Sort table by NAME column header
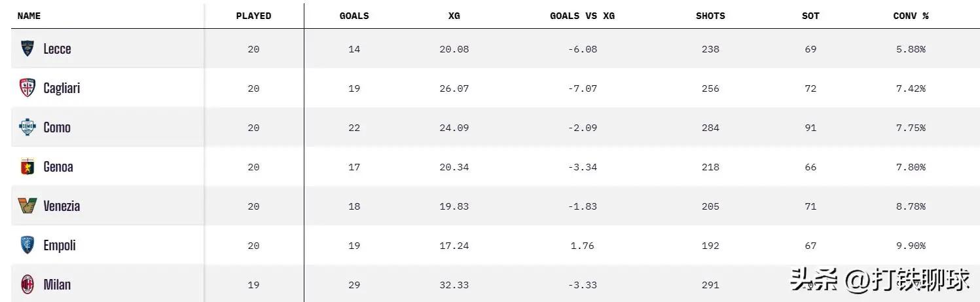The height and width of the screenshot is (302, 980). pos(29,16)
